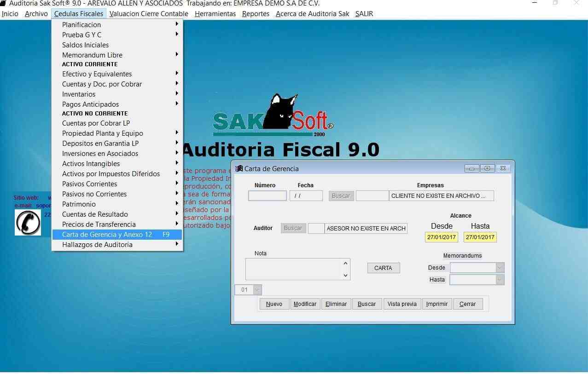Click the Nuevo button

[x=274, y=304]
